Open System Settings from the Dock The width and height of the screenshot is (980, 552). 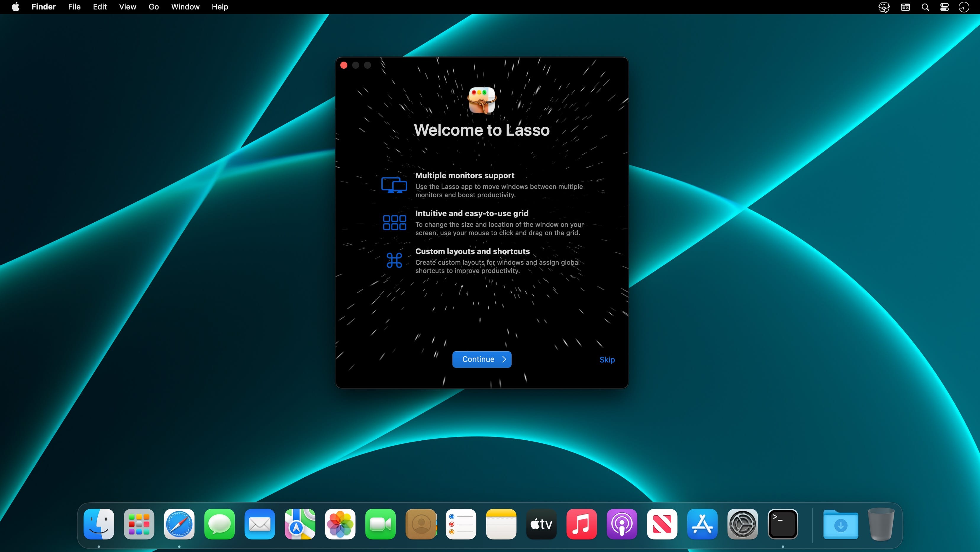[x=743, y=524]
